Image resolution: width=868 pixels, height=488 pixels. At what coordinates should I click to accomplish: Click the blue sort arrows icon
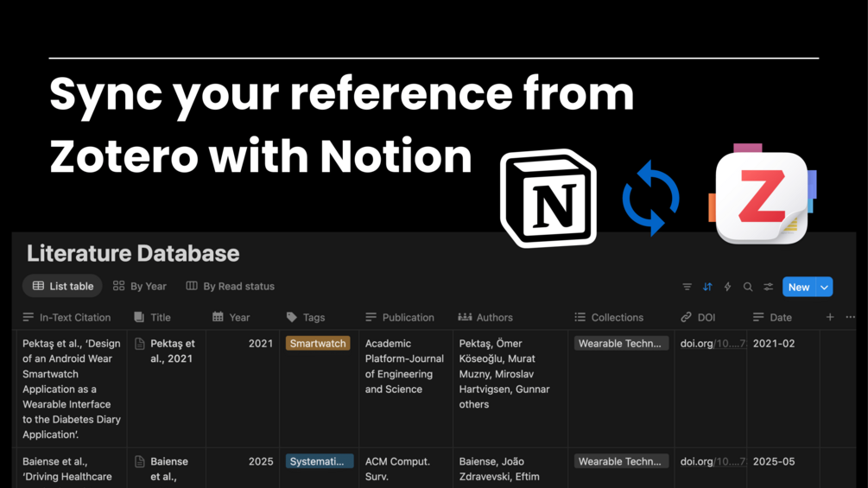[x=707, y=287]
